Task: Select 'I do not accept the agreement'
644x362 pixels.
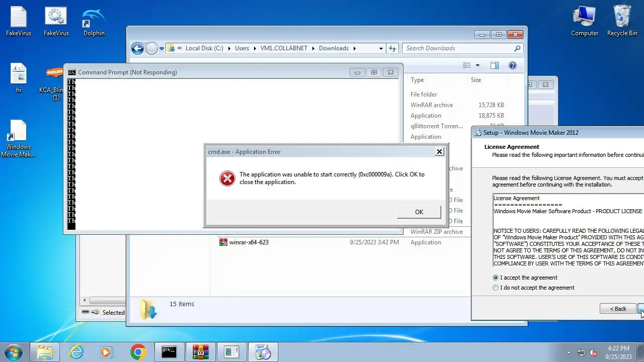Action: coord(533,288)
